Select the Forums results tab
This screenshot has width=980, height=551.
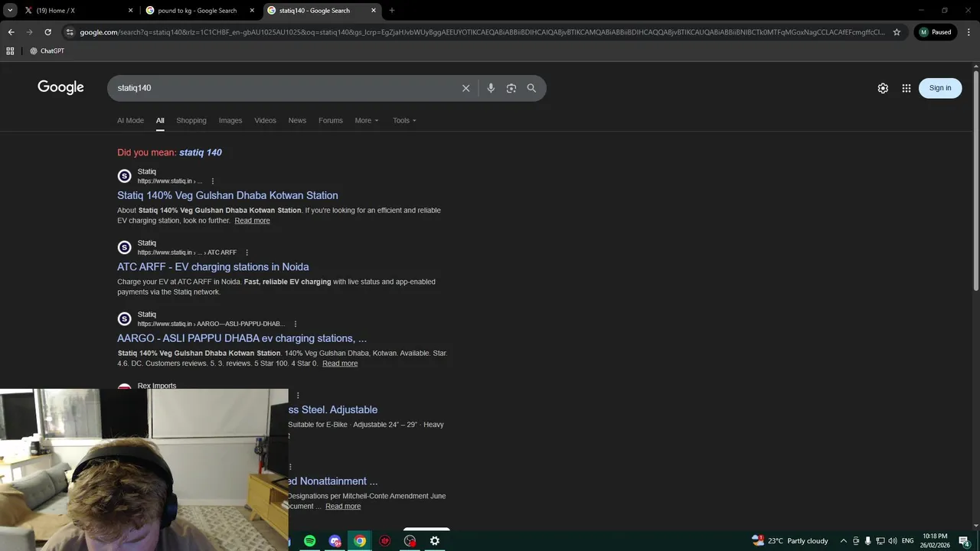331,120
